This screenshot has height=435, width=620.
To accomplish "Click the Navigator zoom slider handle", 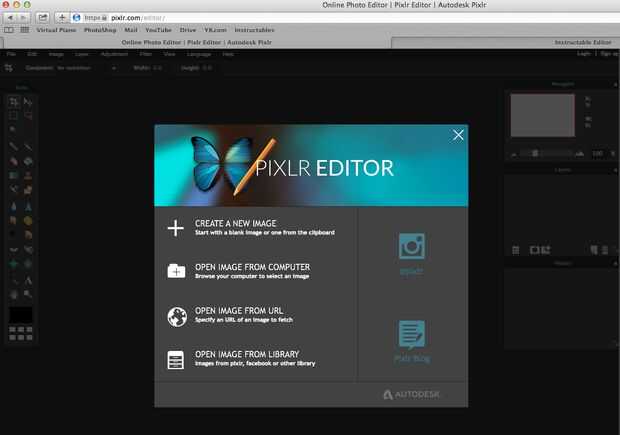I will (535, 153).
